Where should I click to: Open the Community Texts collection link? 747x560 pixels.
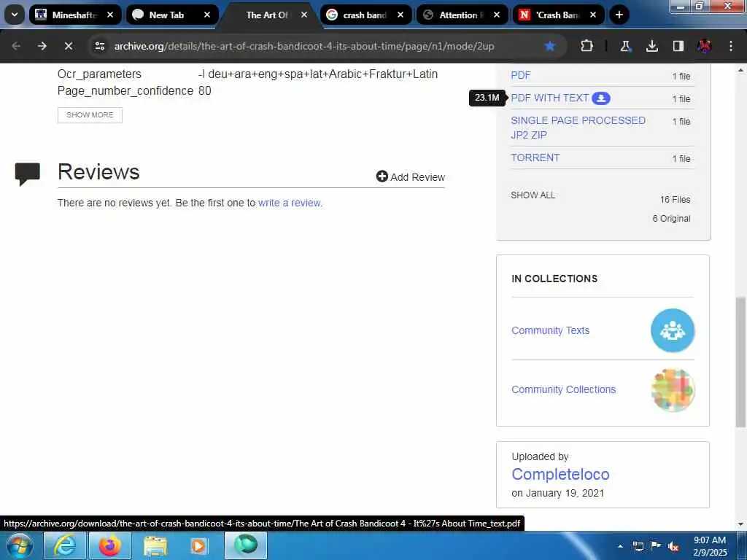coord(550,330)
